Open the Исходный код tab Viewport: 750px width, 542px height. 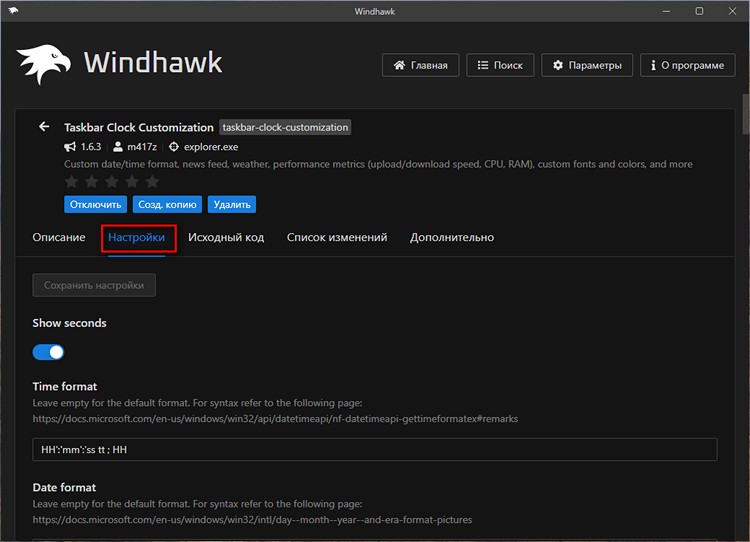226,237
